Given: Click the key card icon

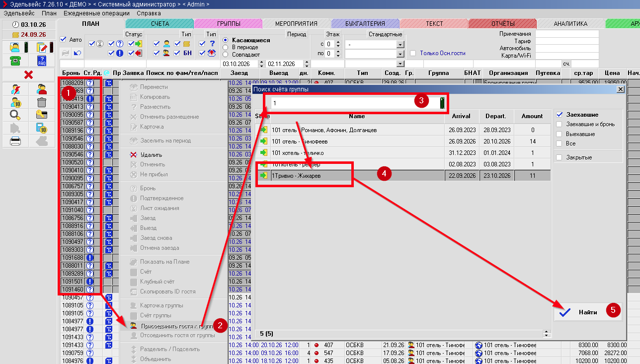Looking at the screenshot, I should coord(41,115).
